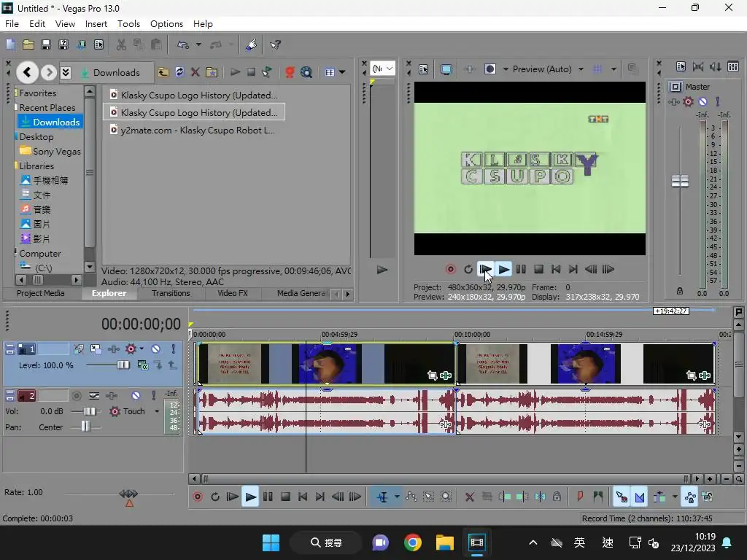This screenshot has width=747, height=560.
Task: Open the File menu
Action: (x=12, y=24)
